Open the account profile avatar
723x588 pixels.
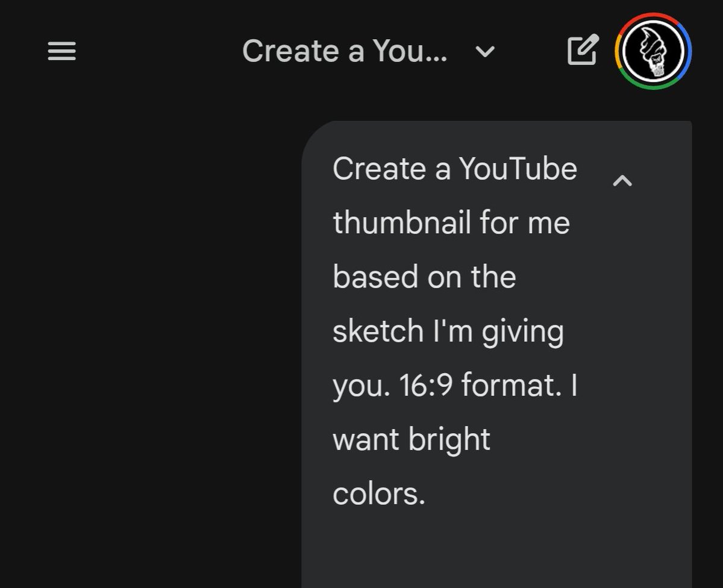click(x=653, y=51)
